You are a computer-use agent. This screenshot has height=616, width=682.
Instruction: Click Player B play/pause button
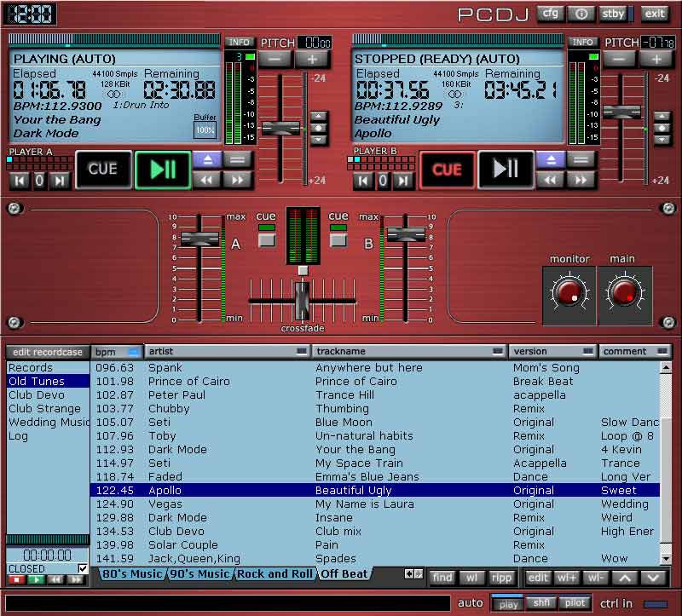pos(506,170)
